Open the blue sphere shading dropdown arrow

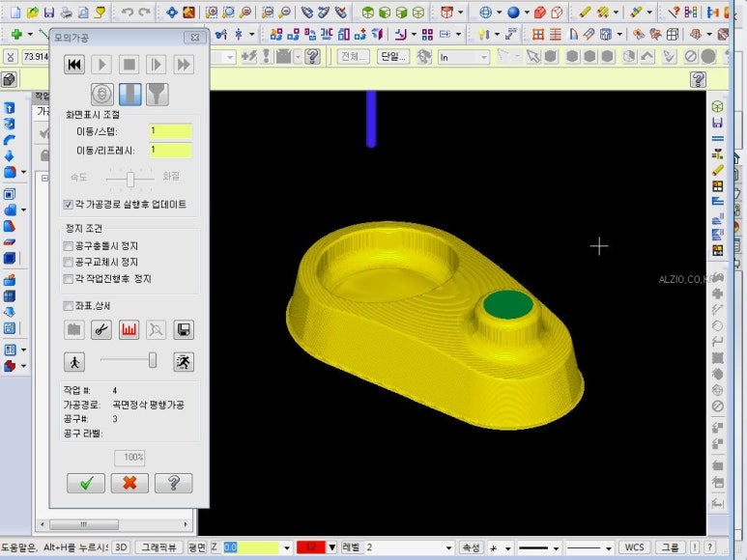[527, 13]
